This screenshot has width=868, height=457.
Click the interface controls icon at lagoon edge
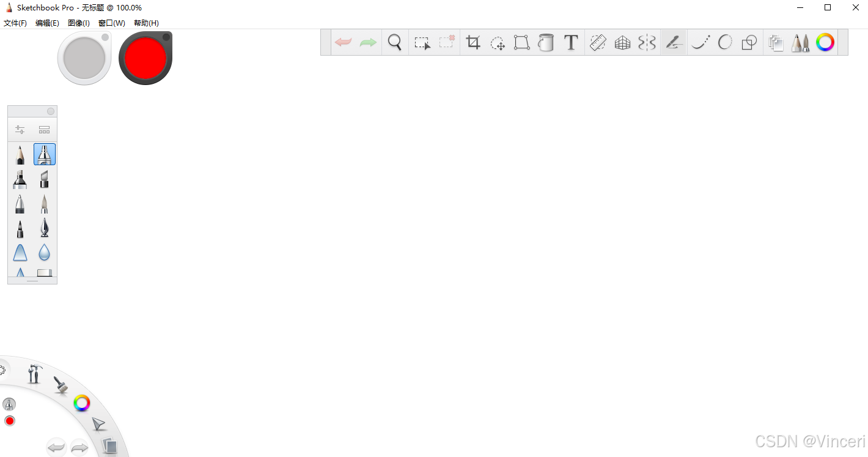[x=2, y=370]
